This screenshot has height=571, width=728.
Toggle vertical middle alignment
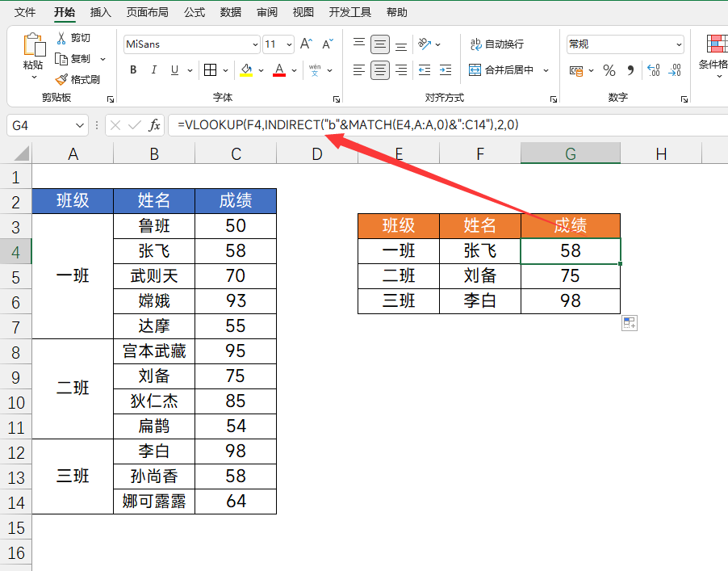380,44
